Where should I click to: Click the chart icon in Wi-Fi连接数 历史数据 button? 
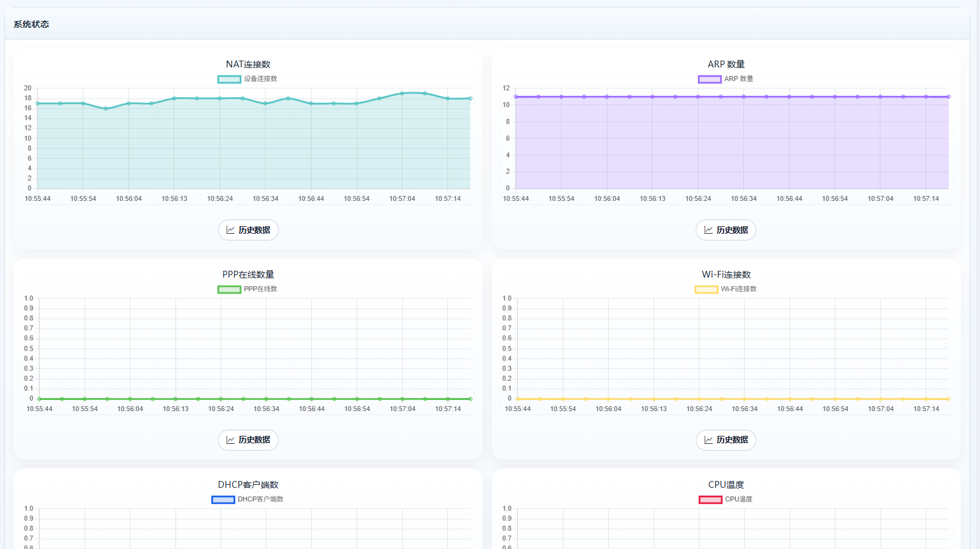(x=708, y=440)
